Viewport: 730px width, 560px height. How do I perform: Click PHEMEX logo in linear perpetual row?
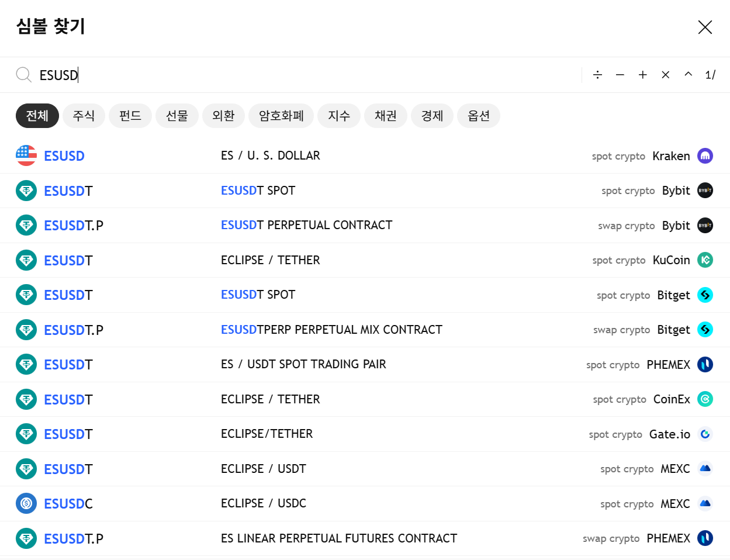[705, 538]
